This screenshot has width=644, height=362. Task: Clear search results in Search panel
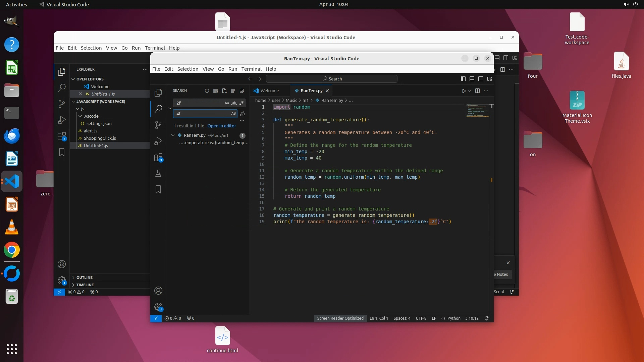tap(215, 91)
